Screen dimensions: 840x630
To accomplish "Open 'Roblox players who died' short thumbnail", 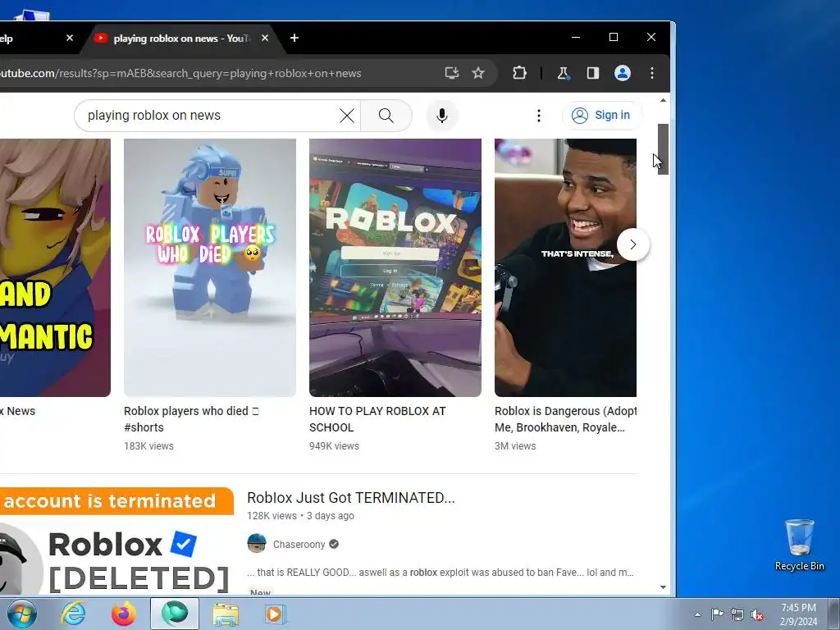I will tap(209, 268).
